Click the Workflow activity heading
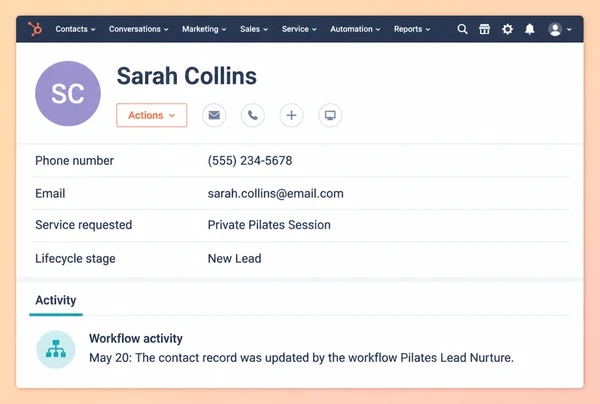 coord(136,339)
